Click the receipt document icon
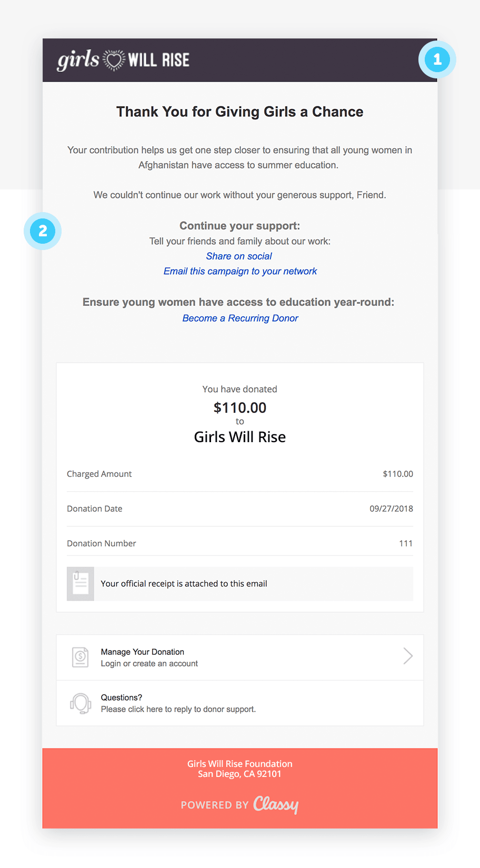The height and width of the screenshot is (868, 480). (81, 584)
